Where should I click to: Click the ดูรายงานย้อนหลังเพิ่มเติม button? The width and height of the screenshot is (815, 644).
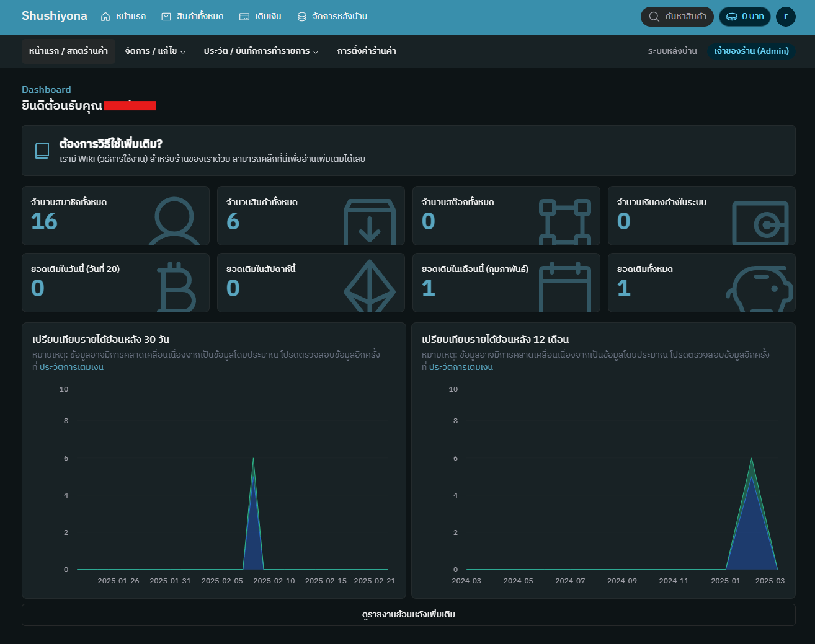click(x=408, y=615)
